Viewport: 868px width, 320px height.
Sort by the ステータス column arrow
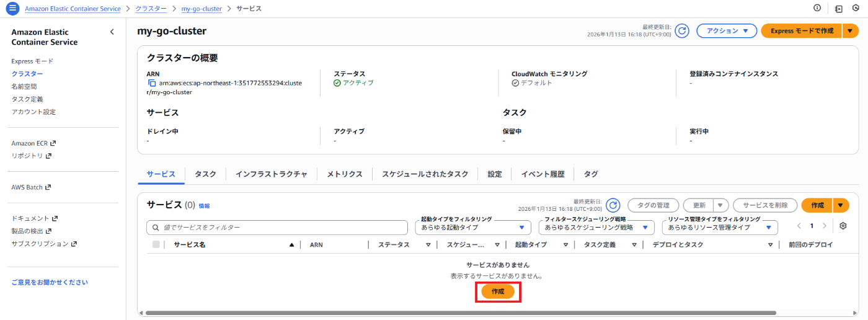428,245
